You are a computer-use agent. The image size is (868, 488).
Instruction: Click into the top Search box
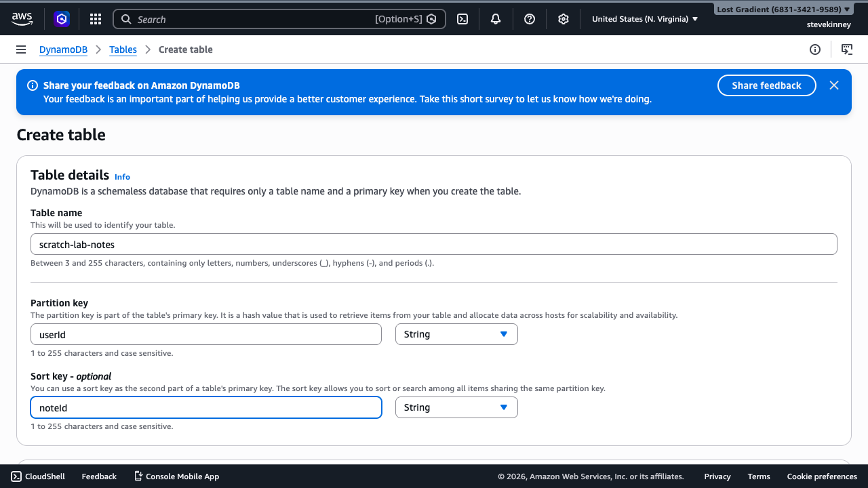(279, 19)
